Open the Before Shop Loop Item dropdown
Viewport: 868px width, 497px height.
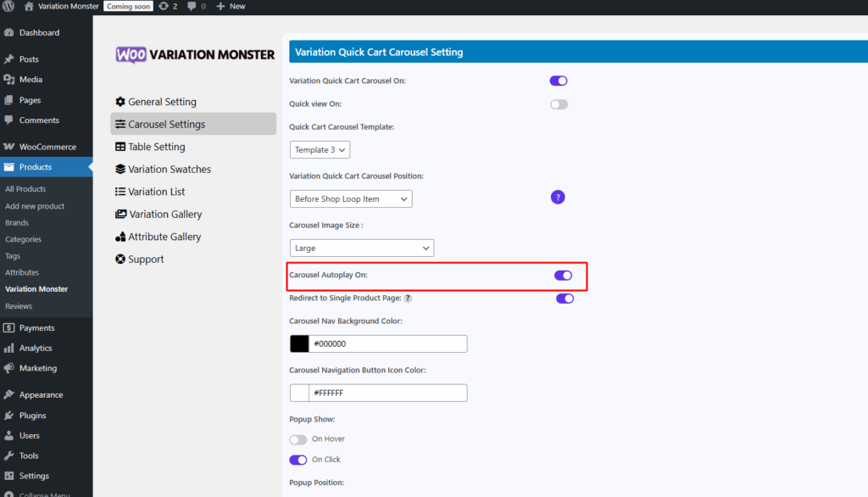(351, 199)
